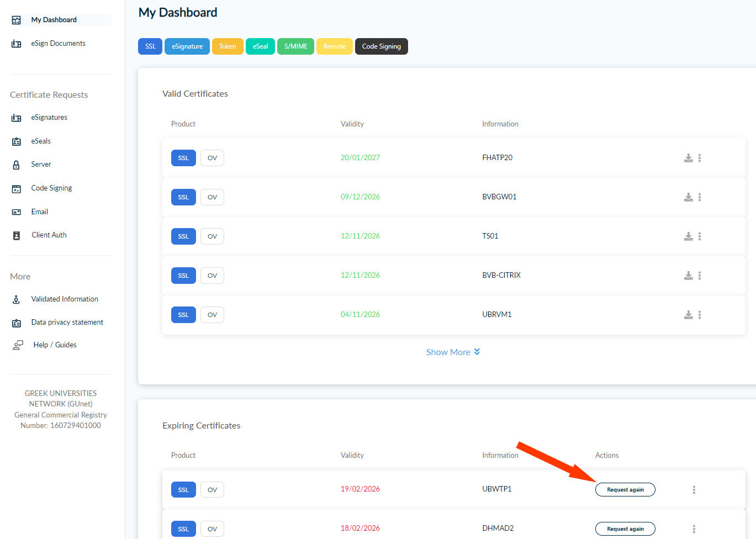
Task: Select the eSignature filter tab
Action: click(187, 46)
